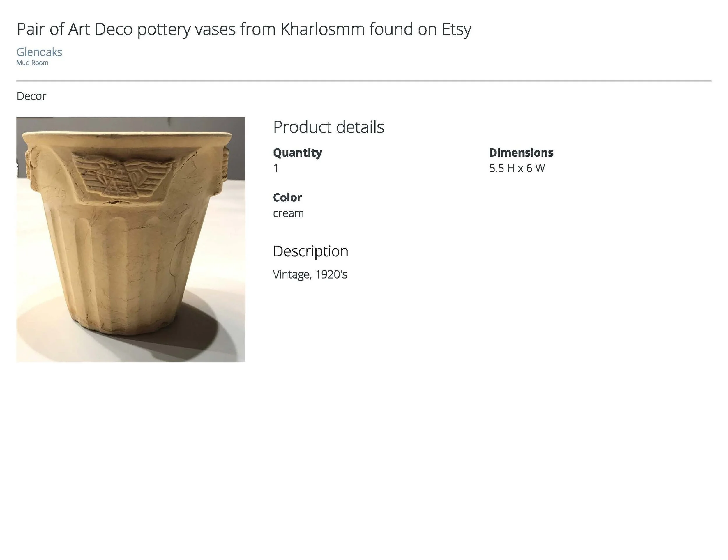Open the Glenoaks project link
This screenshot has height=560, width=728.
click(x=39, y=52)
